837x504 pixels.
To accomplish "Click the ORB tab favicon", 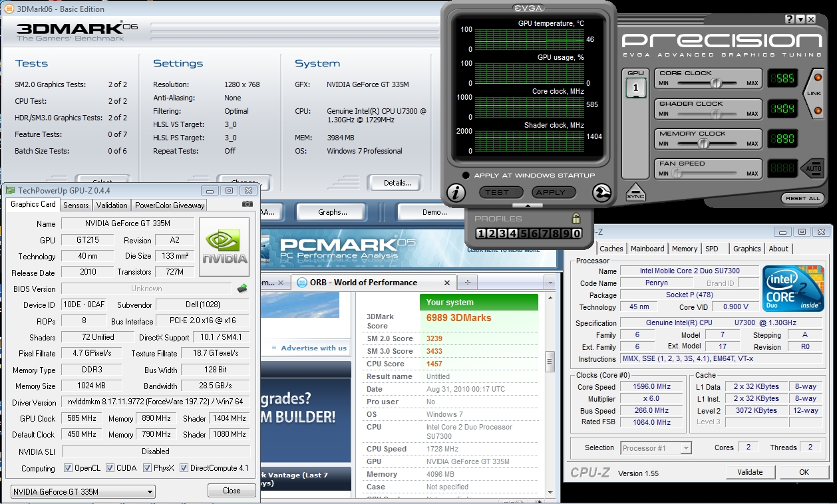I will (x=302, y=282).
